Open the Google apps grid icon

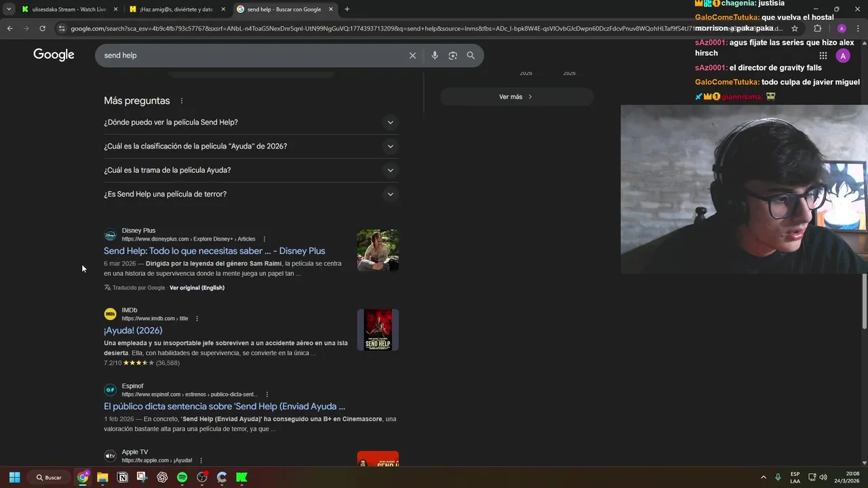(823, 56)
